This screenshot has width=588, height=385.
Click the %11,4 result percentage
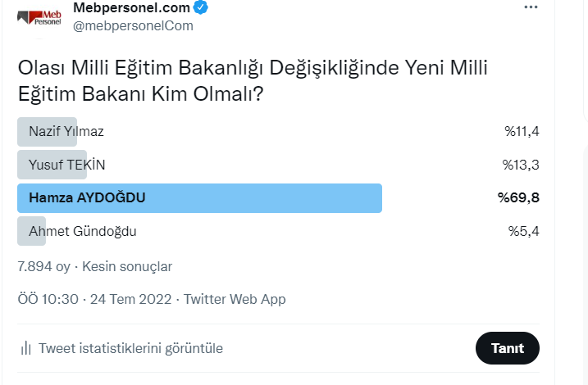[522, 131]
